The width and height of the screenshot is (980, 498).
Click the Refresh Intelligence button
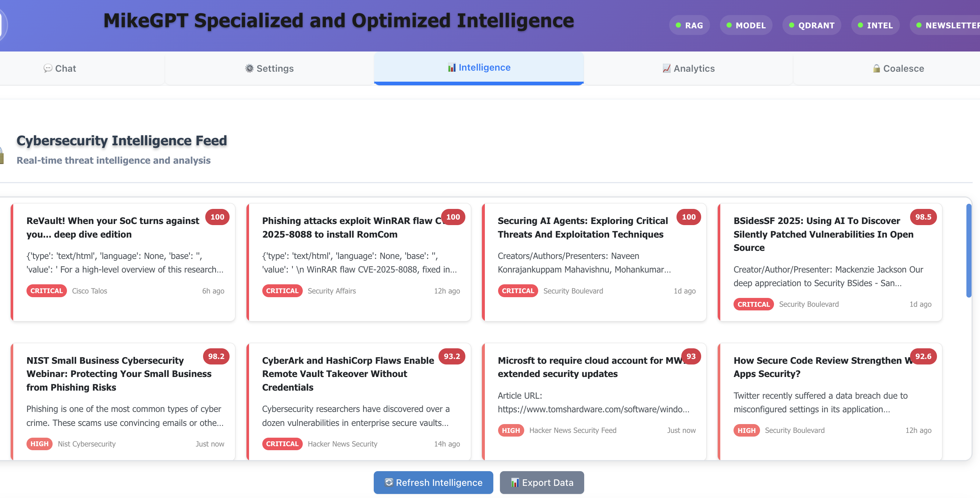point(433,483)
